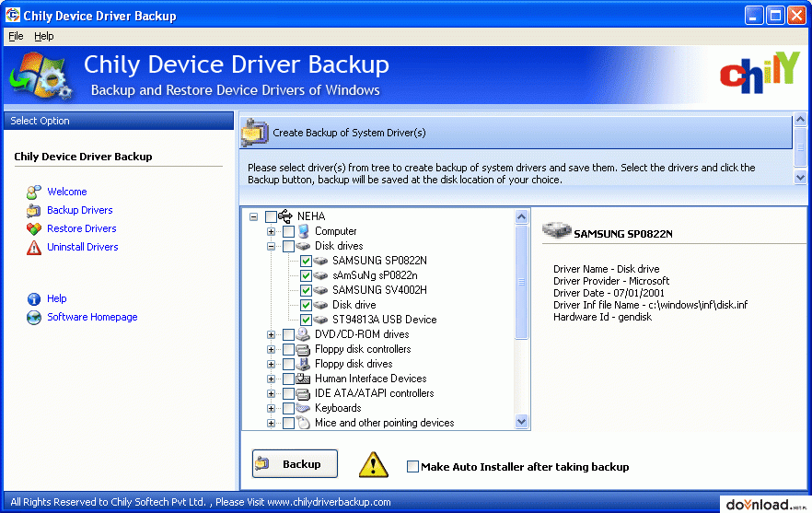Click the Software Homepage globe icon
The width and height of the screenshot is (812, 513).
34,318
